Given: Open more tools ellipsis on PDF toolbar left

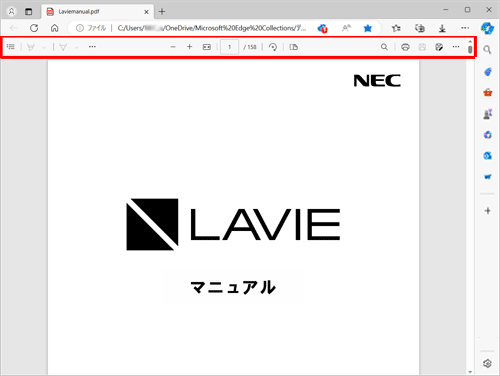Looking at the screenshot, I should tap(92, 47).
